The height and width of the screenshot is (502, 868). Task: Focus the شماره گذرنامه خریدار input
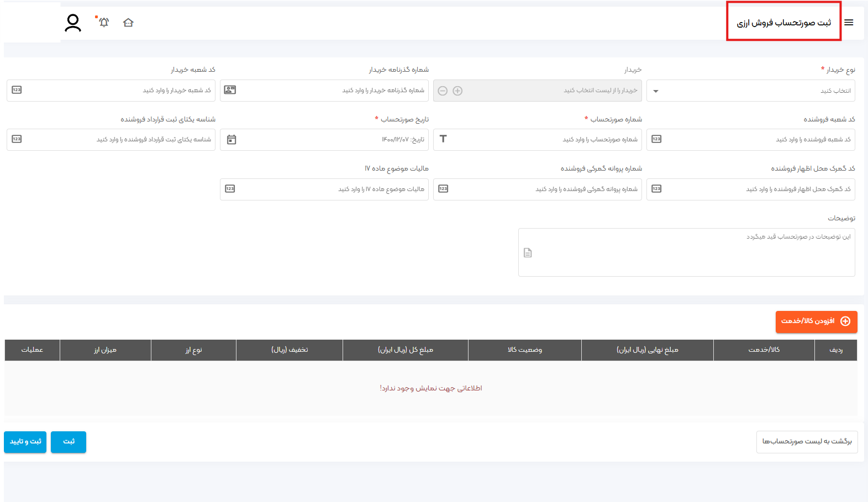(x=324, y=91)
